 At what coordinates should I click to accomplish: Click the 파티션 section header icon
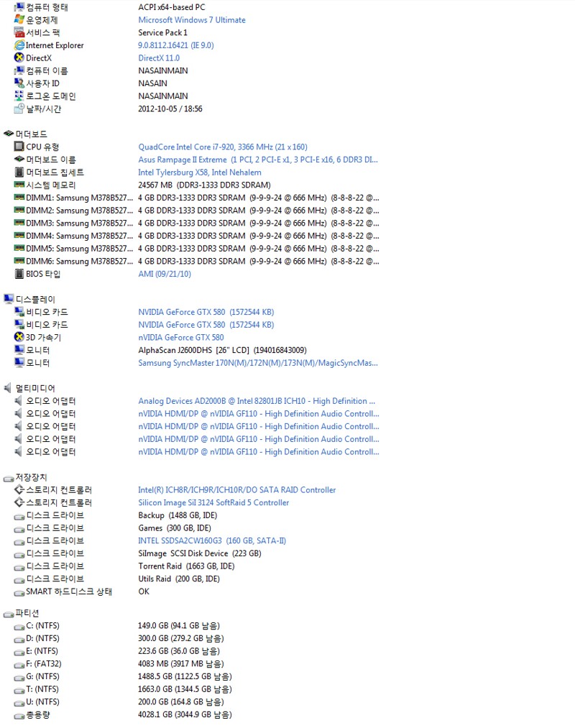click(x=9, y=614)
